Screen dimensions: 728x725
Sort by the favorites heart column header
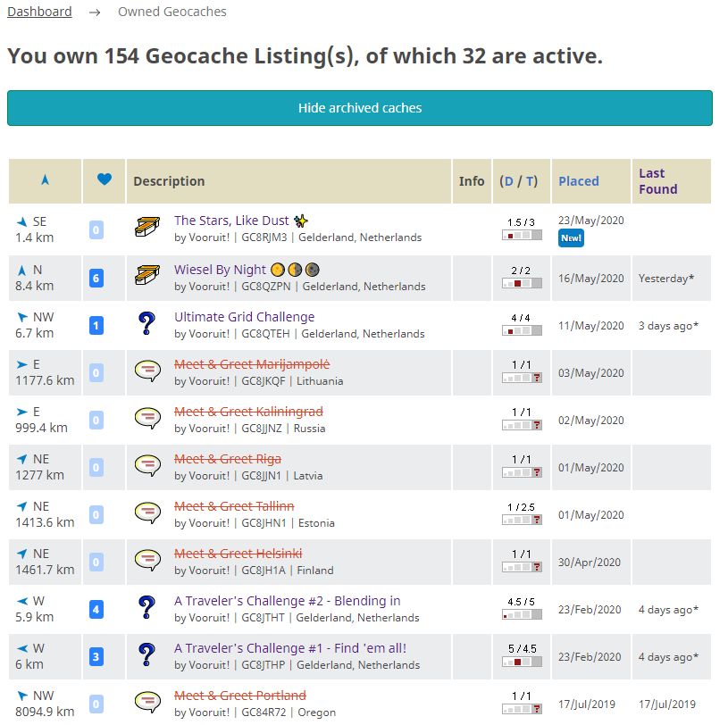click(x=104, y=180)
